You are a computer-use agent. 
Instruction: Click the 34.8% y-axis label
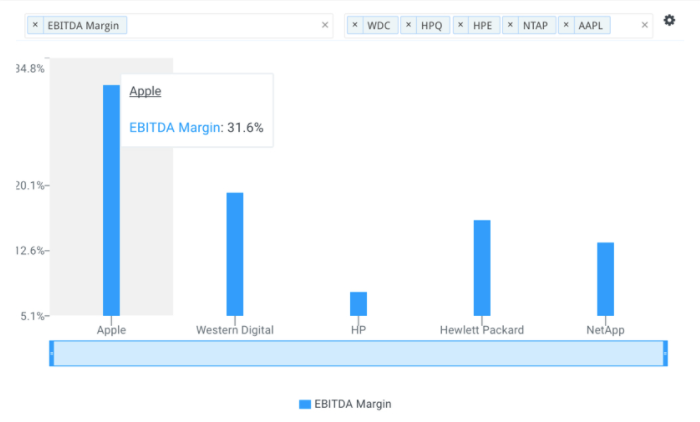[x=30, y=69]
